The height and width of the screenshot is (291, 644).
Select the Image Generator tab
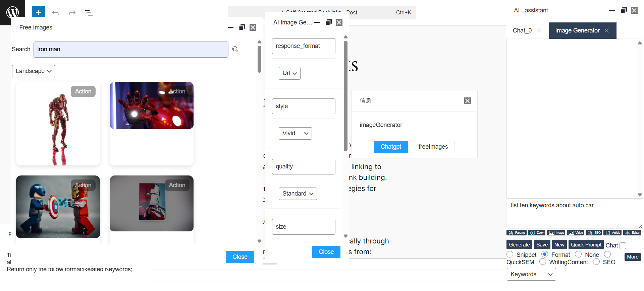pos(577,30)
